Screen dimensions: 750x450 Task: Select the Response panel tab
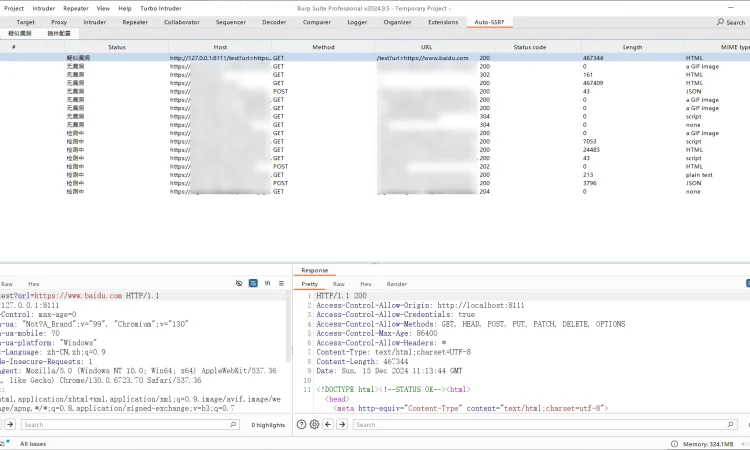coord(314,270)
